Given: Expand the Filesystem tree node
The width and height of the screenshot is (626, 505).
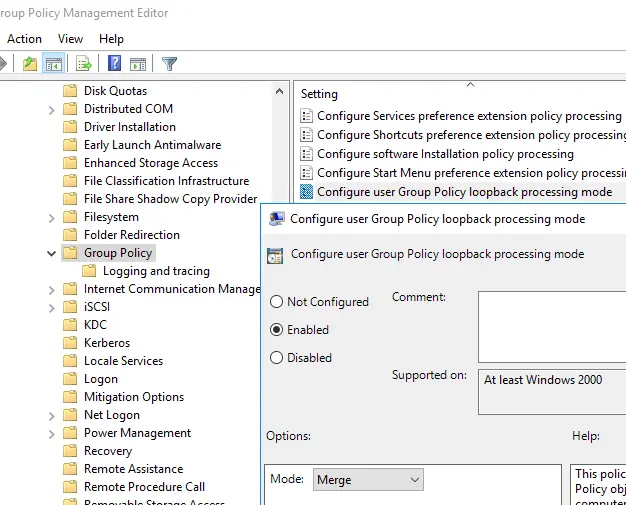Looking at the screenshot, I should coord(52,218).
